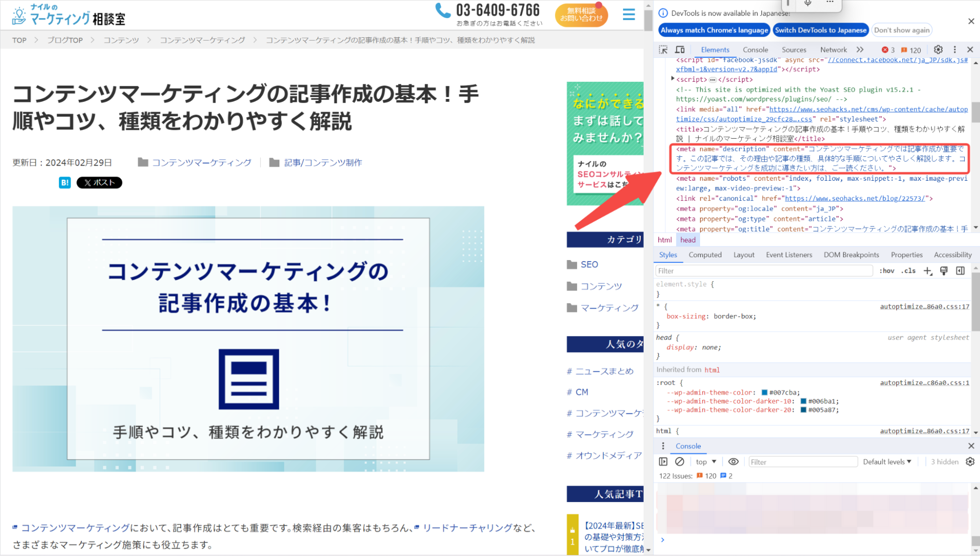Open the top JavaScript context dropdown

pyautogui.click(x=706, y=462)
